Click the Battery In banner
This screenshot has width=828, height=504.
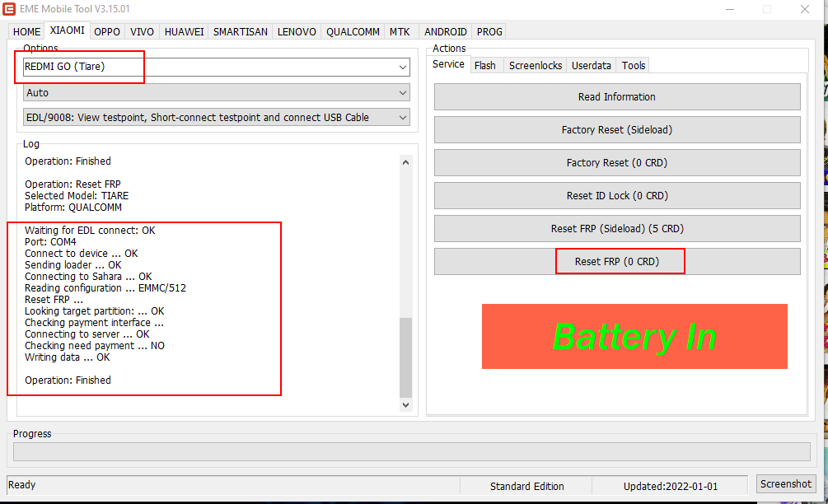(x=634, y=336)
